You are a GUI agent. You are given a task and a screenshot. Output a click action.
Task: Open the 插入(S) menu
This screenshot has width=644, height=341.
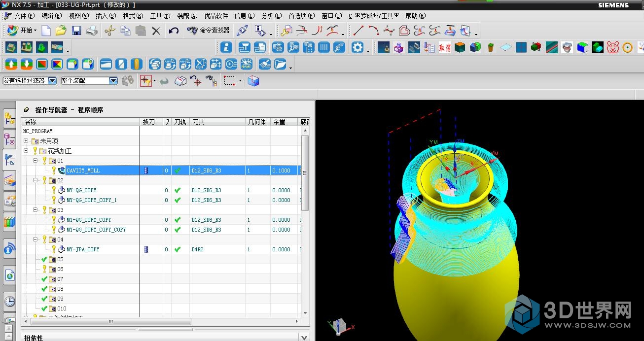click(106, 16)
